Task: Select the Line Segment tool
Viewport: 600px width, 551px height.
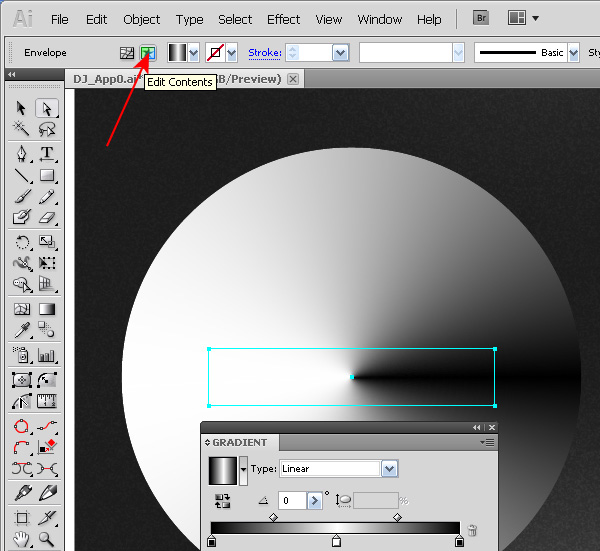Action: (22, 176)
